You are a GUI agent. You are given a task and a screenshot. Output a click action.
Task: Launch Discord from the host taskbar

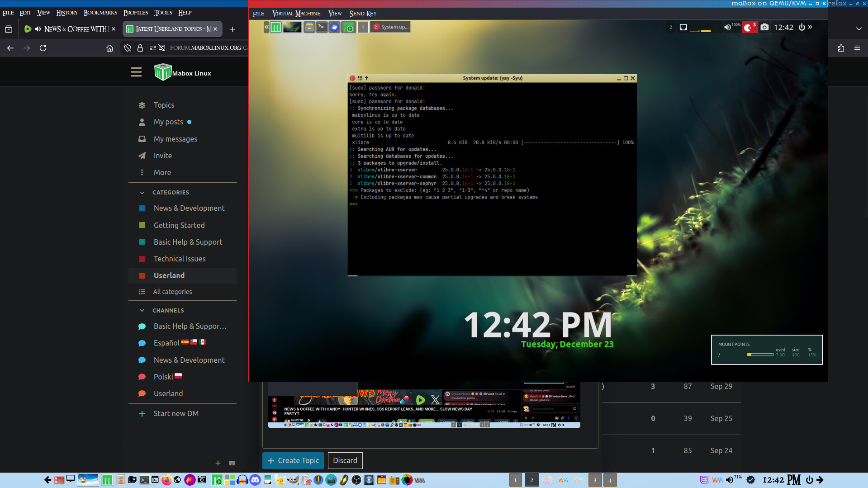coord(255,480)
